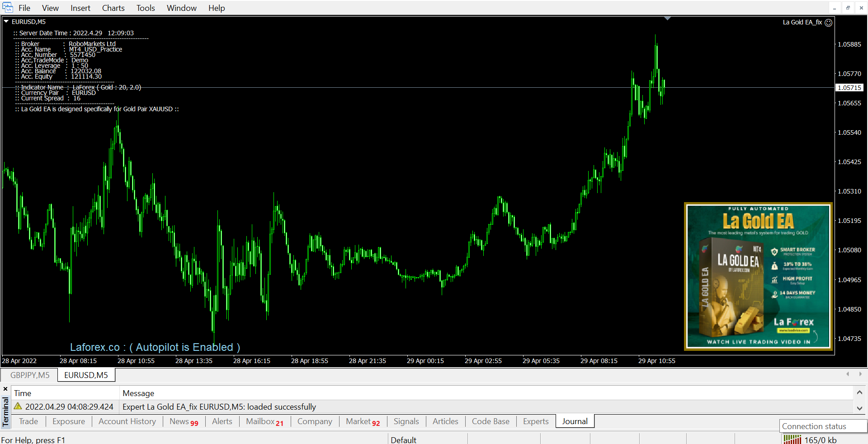Click the chart shift marker triangle
This screenshot has width=868, height=444.
click(667, 19)
